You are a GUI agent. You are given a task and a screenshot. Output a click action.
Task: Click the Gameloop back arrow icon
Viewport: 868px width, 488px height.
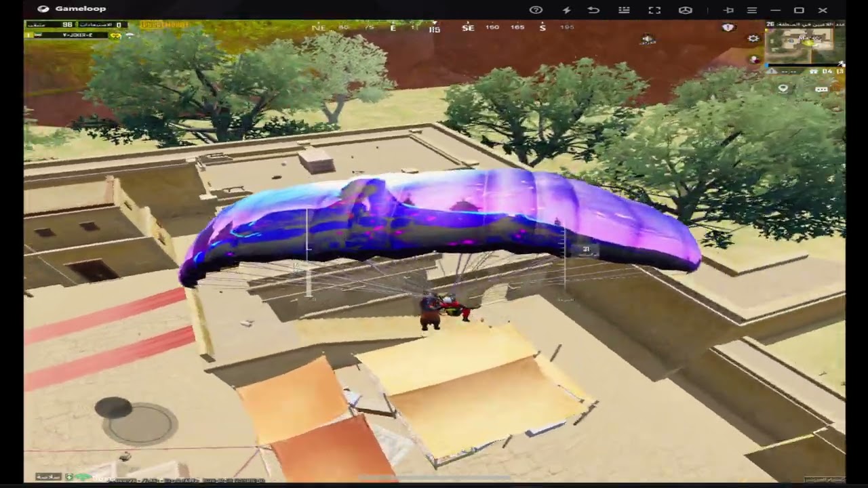[593, 9]
